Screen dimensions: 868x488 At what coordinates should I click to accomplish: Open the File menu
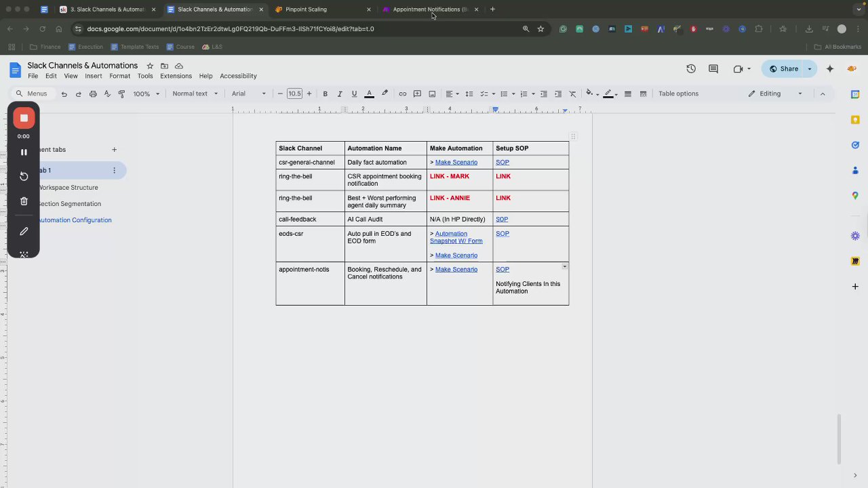33,76
